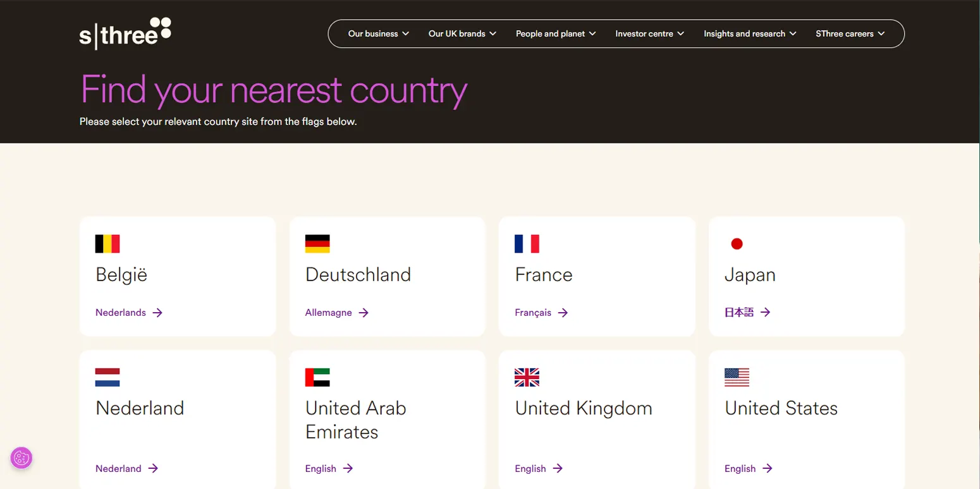Image resolution: width=980 pixels, height=489 pixels.
Task: Click arrow beside English under United States
Action: 767,468
